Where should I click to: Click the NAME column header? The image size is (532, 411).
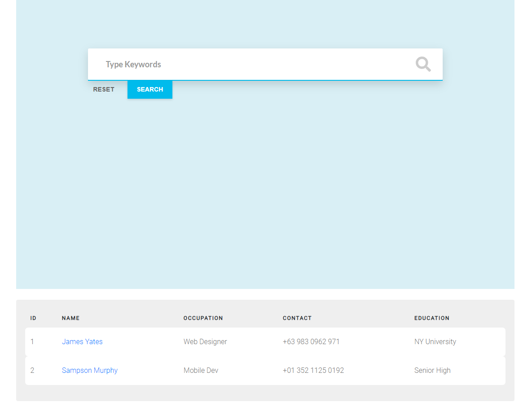(x=70, y=318)
